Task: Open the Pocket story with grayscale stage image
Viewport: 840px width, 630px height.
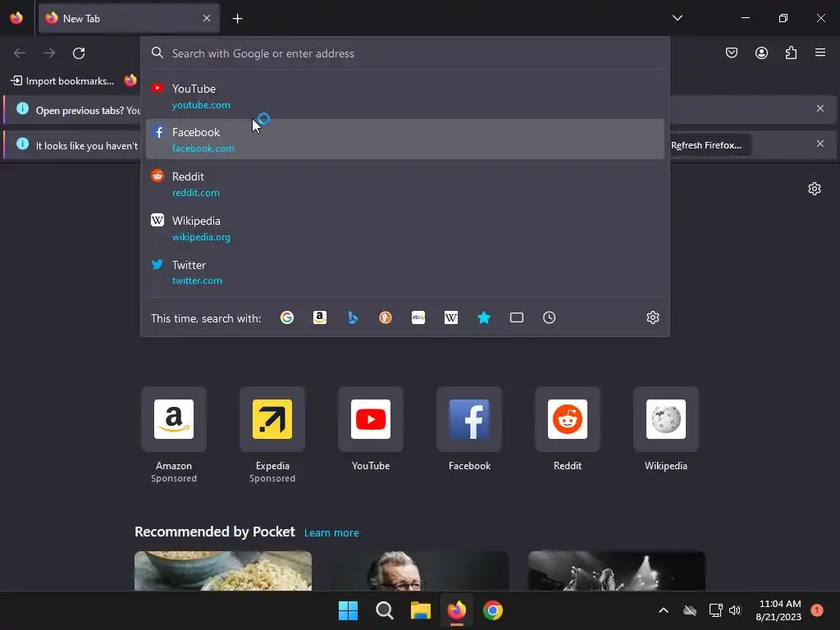Action: point(617,571)
